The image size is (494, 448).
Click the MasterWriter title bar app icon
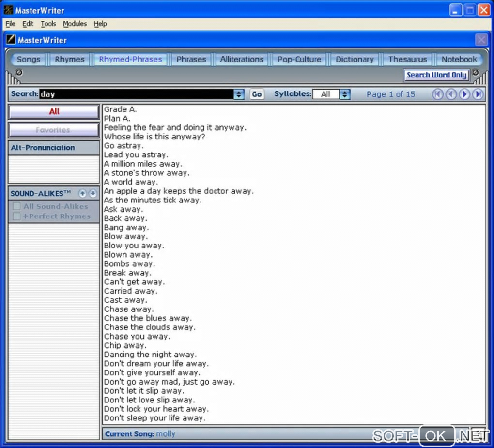point(8,10)
